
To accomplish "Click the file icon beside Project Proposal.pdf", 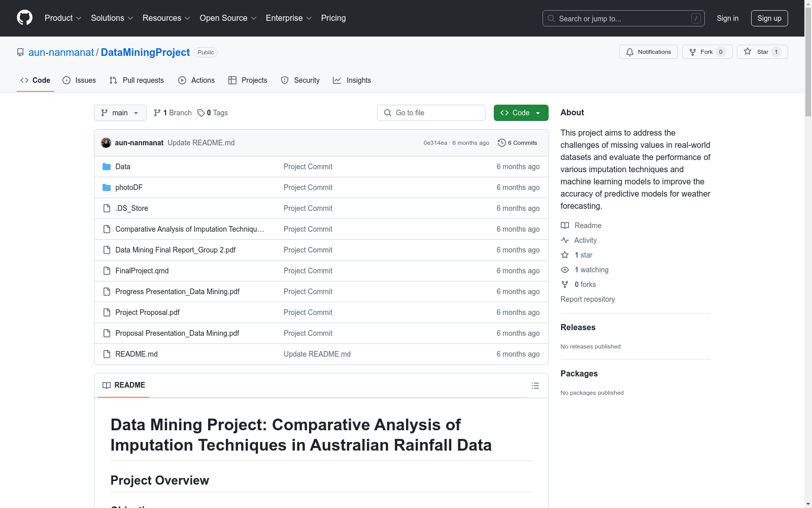I will (x=107, y=312).
